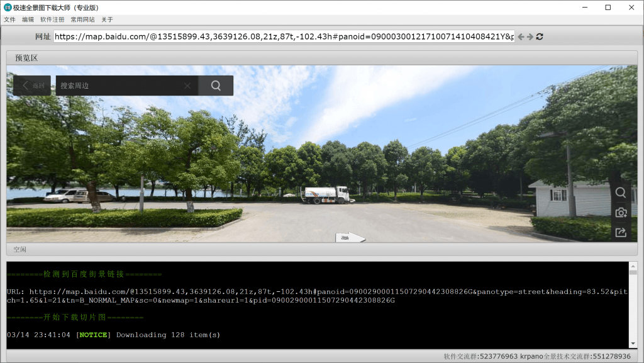
Task: Click the search magnifier beside 搜索周边
Action: click(216, 85)
